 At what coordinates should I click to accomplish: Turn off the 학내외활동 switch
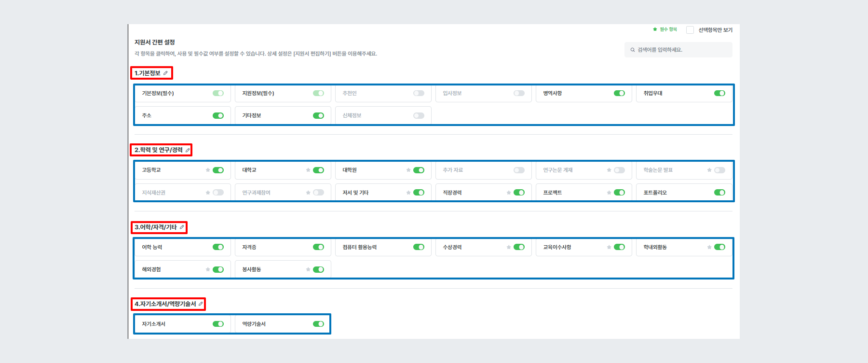[x=720, y=247]
